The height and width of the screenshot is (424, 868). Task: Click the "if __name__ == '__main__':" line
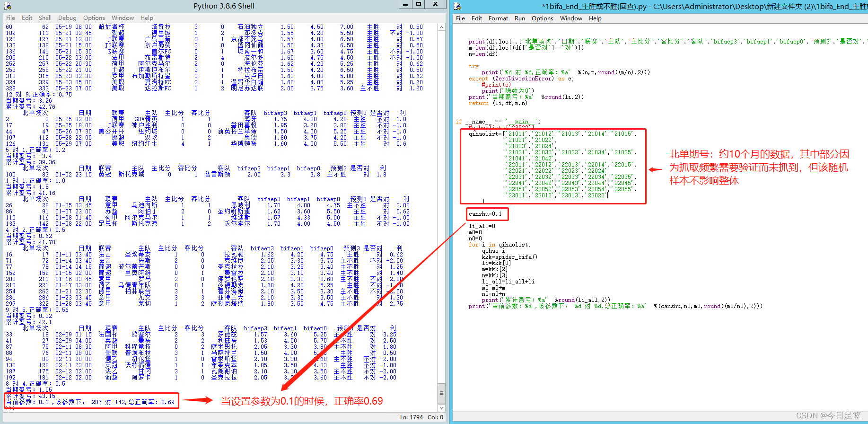point(497,122)
